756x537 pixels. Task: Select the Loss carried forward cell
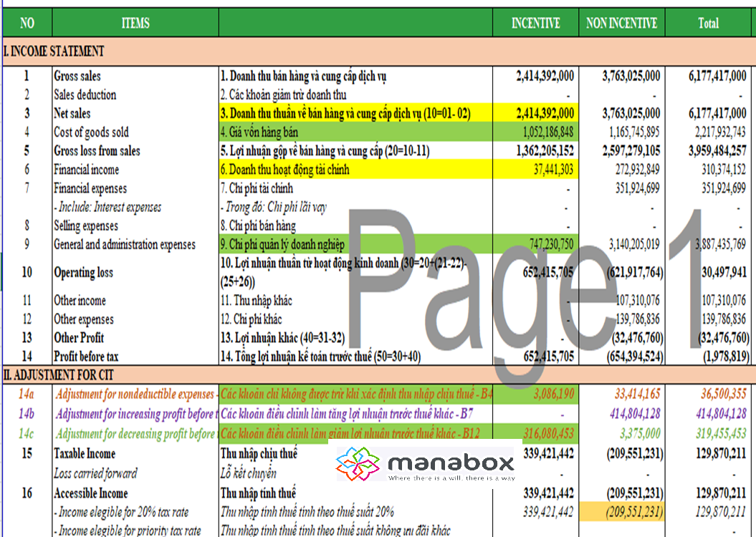[95, 473]
